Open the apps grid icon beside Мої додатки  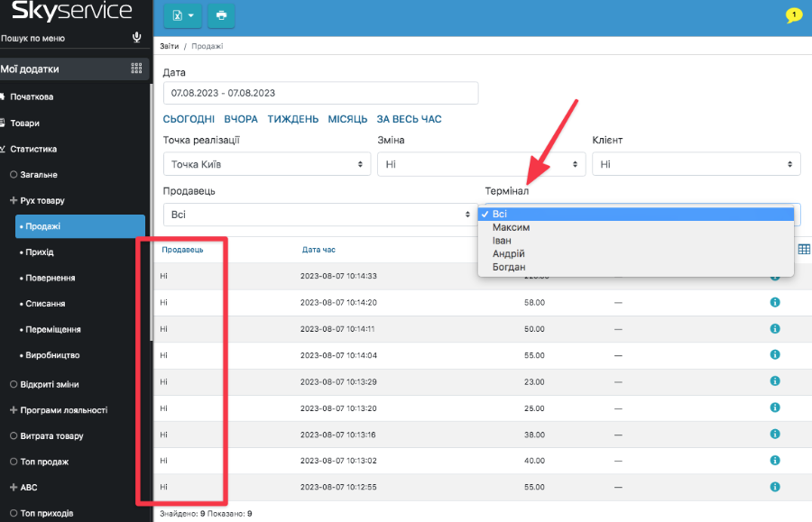coord(137,69)
